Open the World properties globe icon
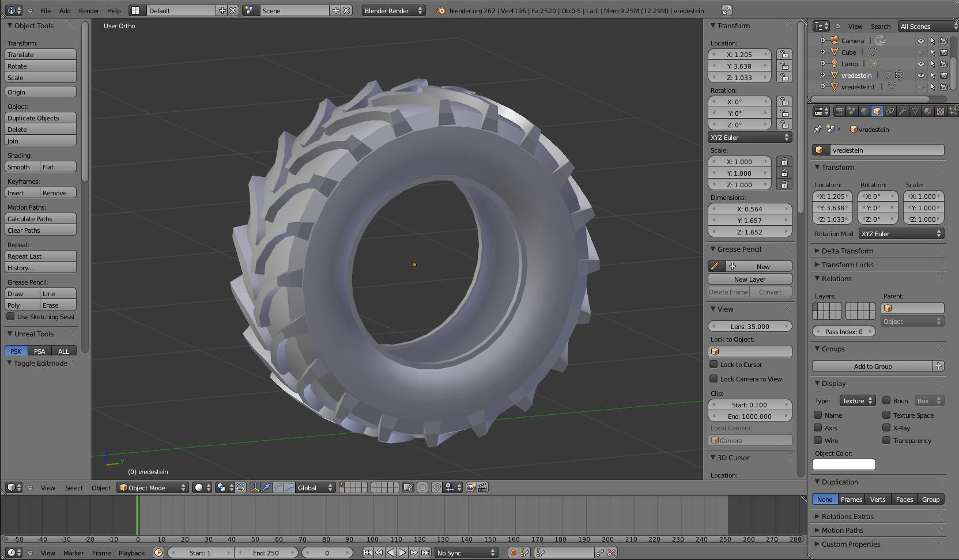This screenshot has height=560, width=959. 864,111
